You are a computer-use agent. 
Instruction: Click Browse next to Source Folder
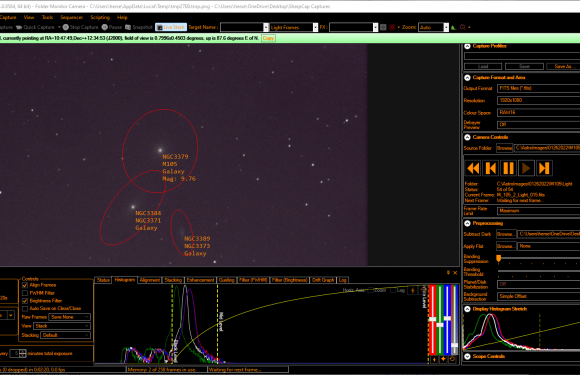coord(505,148)
